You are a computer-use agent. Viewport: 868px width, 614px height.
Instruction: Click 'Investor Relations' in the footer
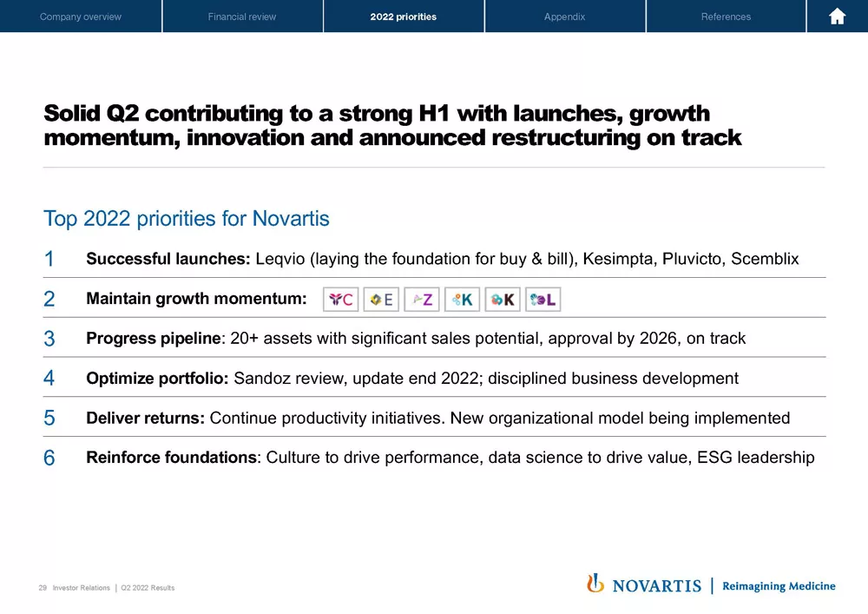click(x=82, y=588)
